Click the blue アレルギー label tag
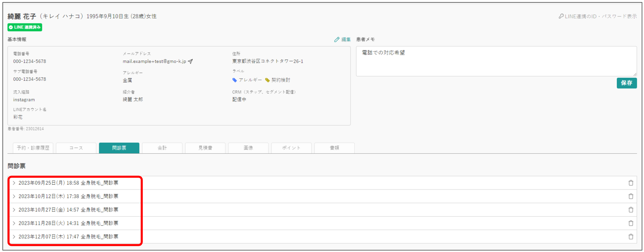 coord(247,80)
